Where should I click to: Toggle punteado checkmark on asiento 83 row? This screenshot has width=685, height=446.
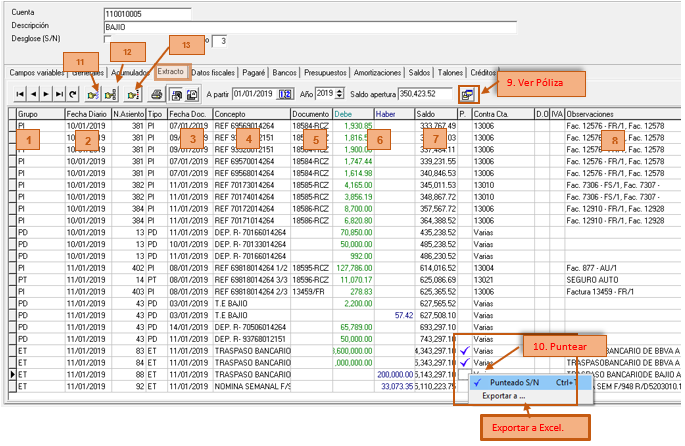465,350
